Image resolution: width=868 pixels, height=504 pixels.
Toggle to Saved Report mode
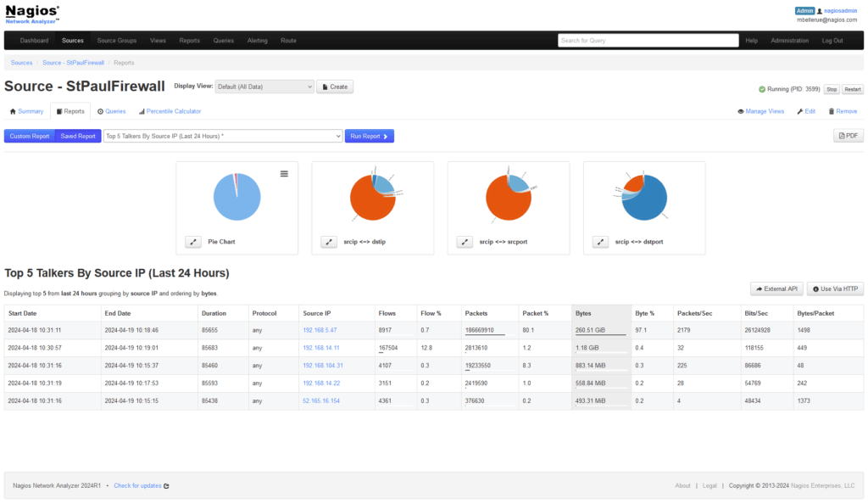78,136
